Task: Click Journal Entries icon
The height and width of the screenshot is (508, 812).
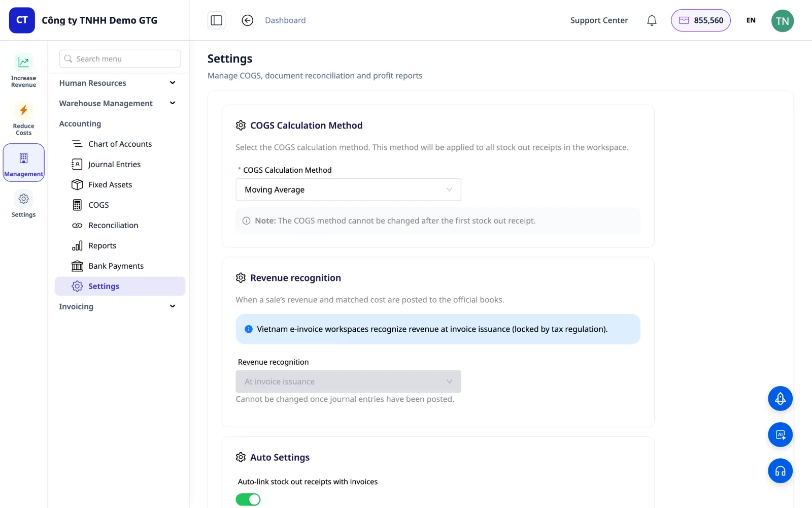Action: pyautogui.click(x=77, y=164)
